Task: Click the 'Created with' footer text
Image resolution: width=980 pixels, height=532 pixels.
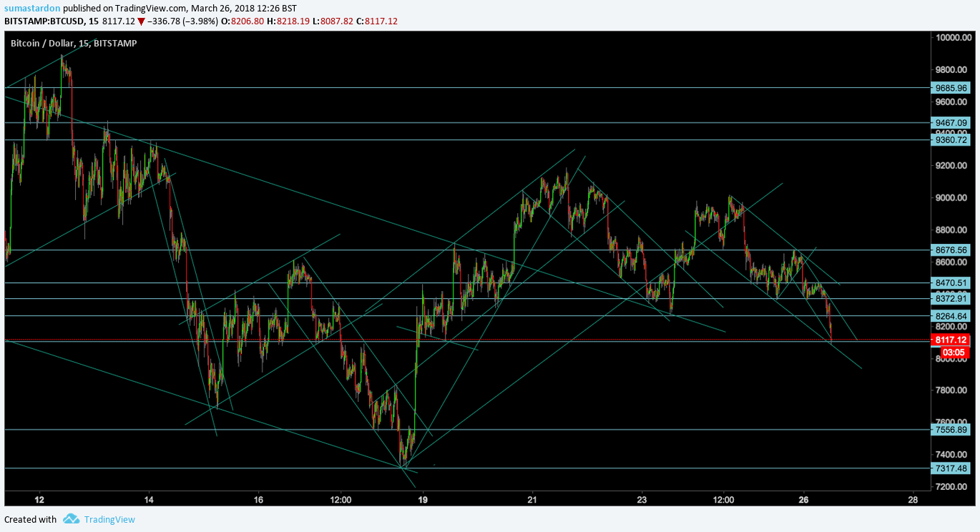Action: pyautogui.click(x=31, y=519)
